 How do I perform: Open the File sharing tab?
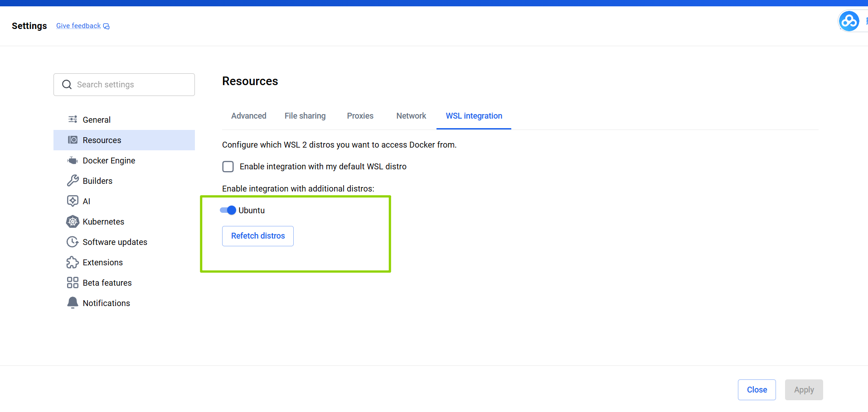pos(305,116)
